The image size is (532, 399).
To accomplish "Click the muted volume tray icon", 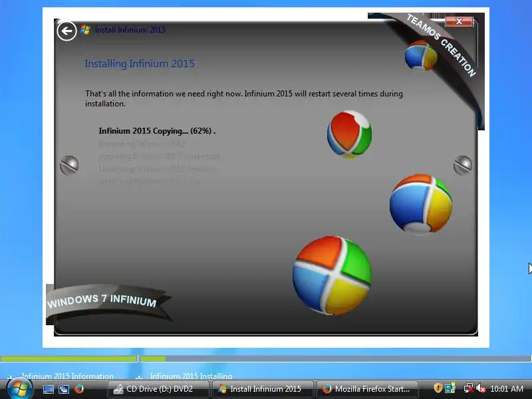I will 480,388.
